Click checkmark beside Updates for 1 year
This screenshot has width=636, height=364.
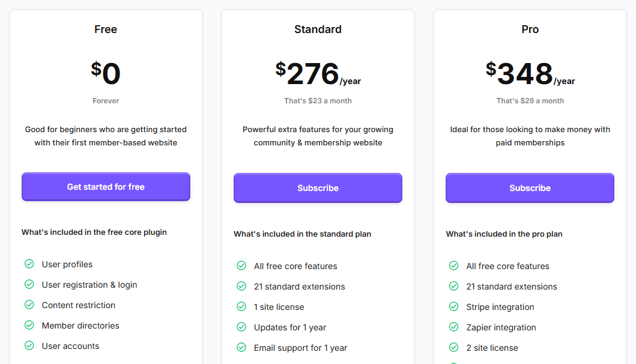tap(241, 327)
